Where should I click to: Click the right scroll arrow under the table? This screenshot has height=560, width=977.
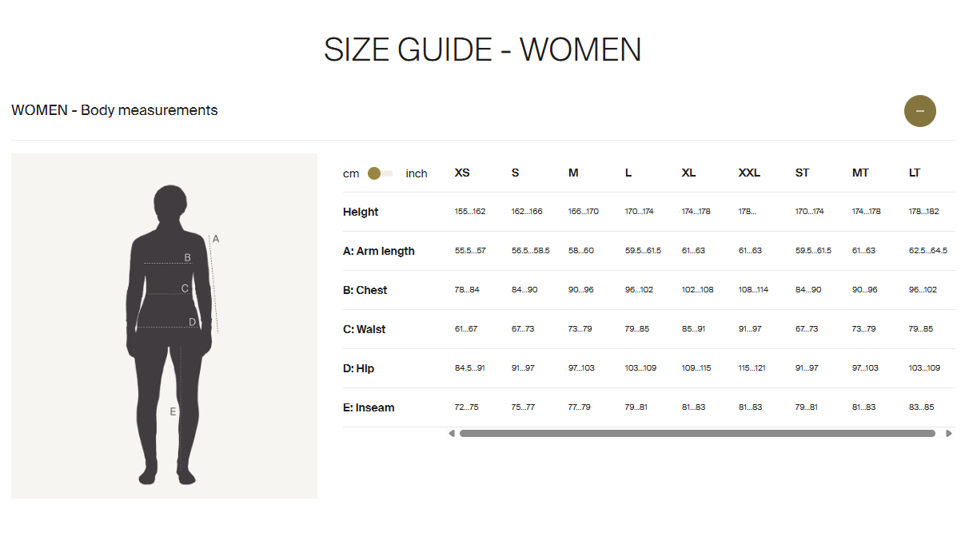point(949,434)
